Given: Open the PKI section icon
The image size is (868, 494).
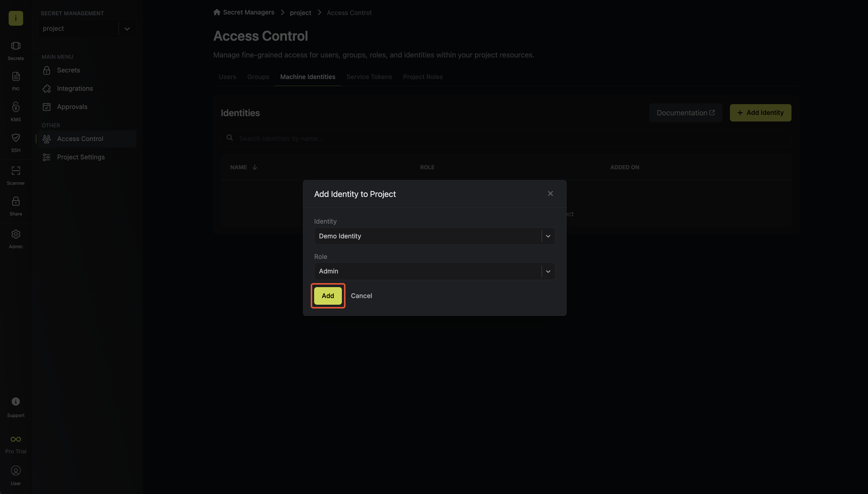Looking at the screenshot, I should (16, 77).
